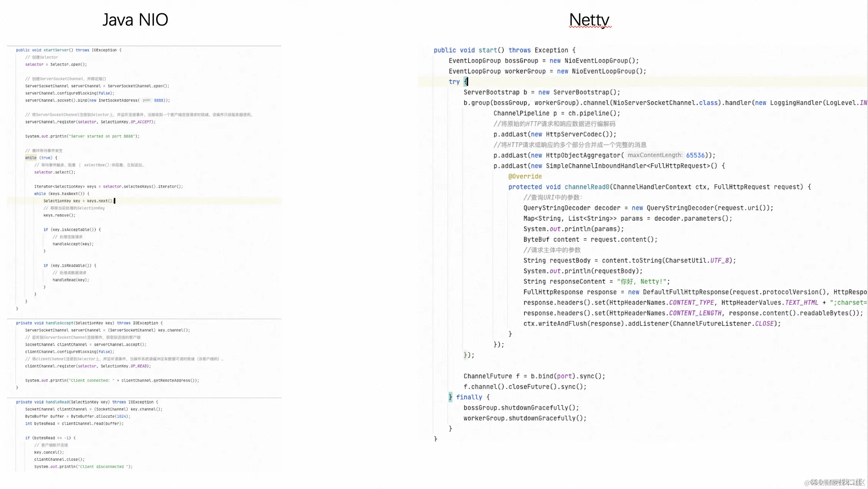Click the 65536 number value

coord(695,155)
